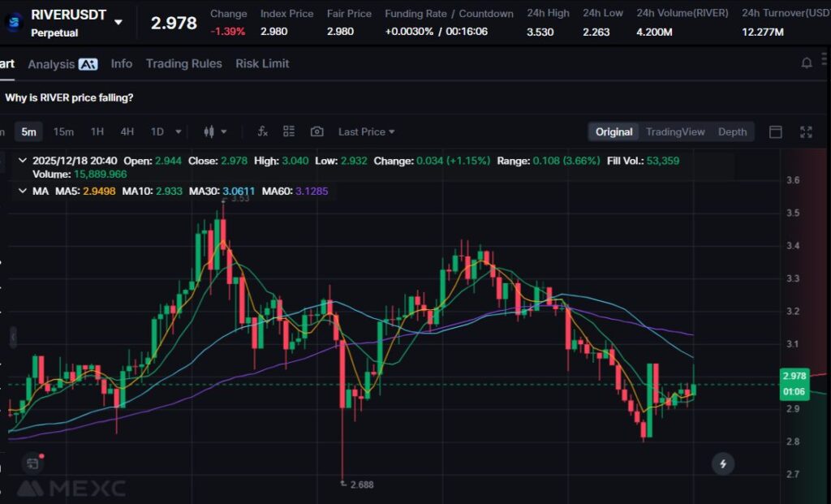Click the calendar icon at chart bottom-left

(x=32, y=463)
